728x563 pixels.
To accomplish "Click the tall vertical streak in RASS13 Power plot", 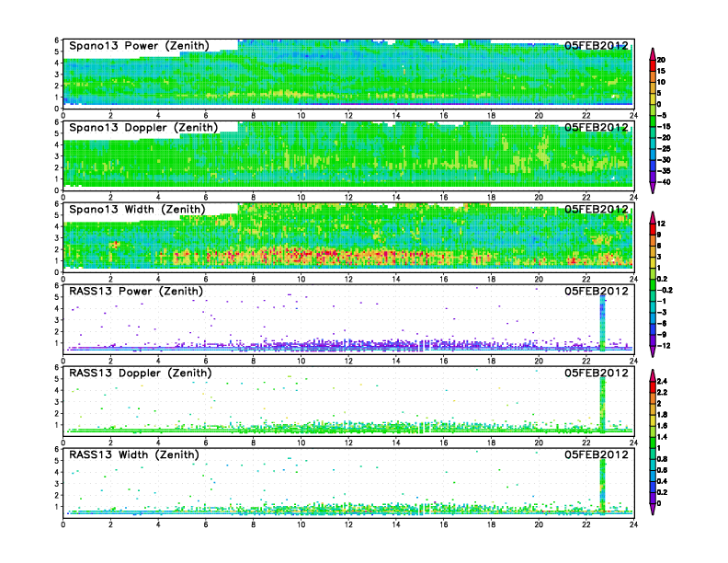I will click(602, 320).
